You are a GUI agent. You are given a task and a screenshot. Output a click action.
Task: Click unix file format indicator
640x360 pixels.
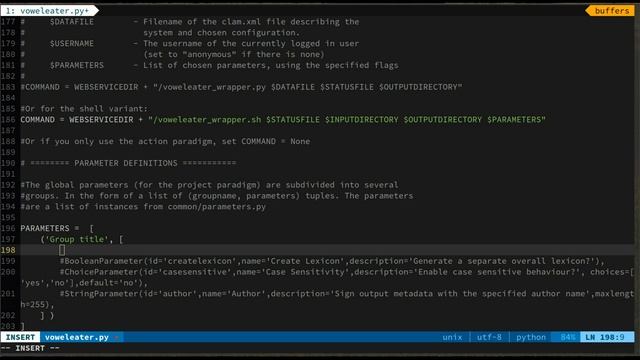[452, 337]
